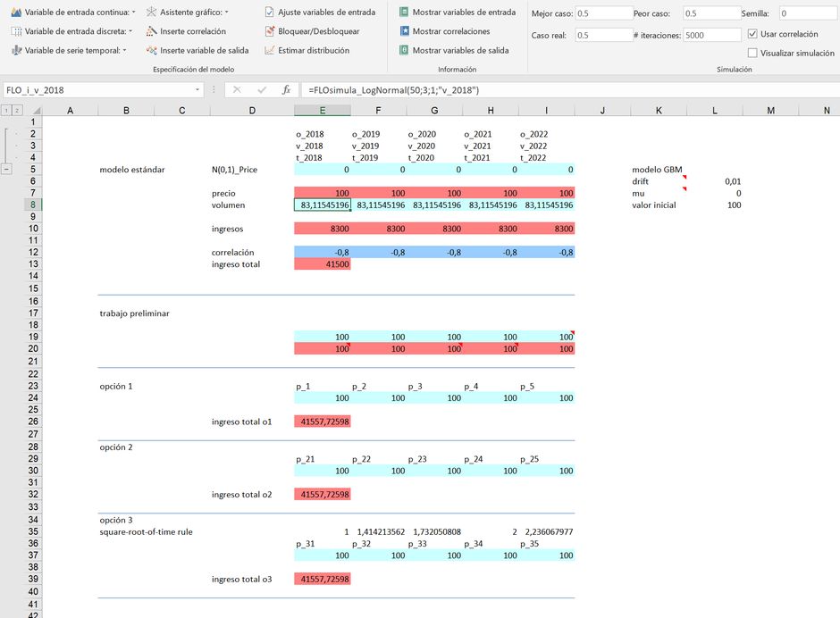Select the o_2020 header cell
The width and height of the screenshot is (840, 618).
pyautogui.click(x=434, y=134)
